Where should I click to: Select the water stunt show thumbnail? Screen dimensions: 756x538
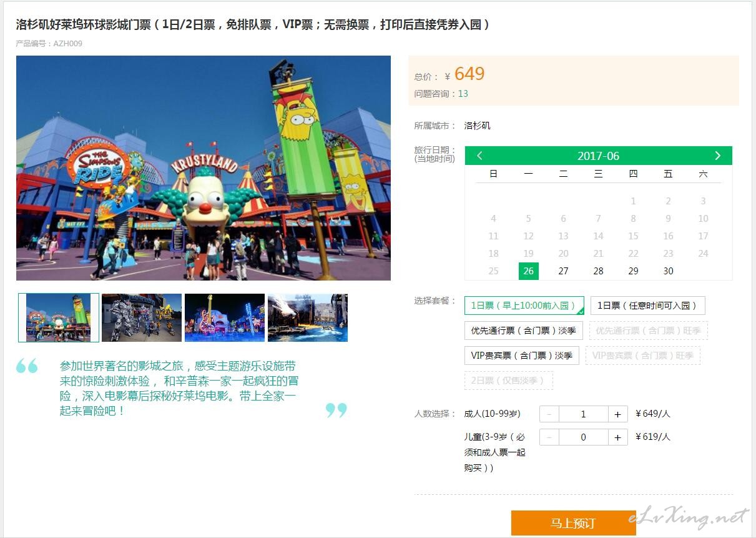308,317
